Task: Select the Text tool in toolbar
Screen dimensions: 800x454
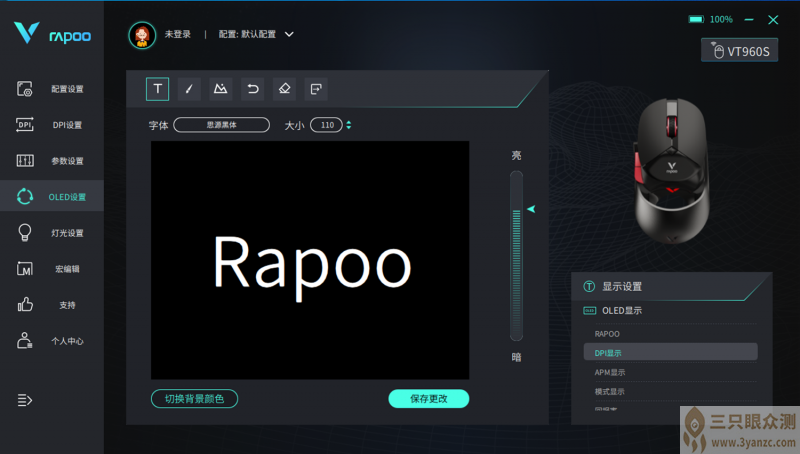Action: (x=157, y=89)
